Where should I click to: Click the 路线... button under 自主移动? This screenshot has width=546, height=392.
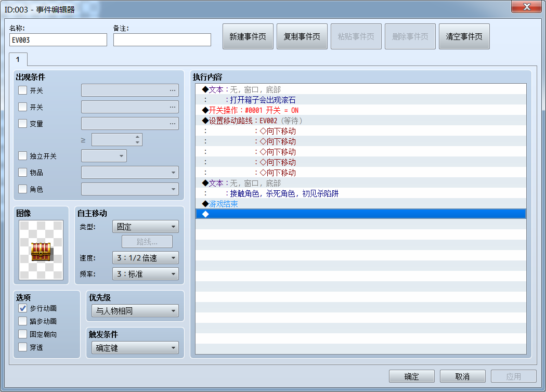pyautogui.click(x=147, y=242)
